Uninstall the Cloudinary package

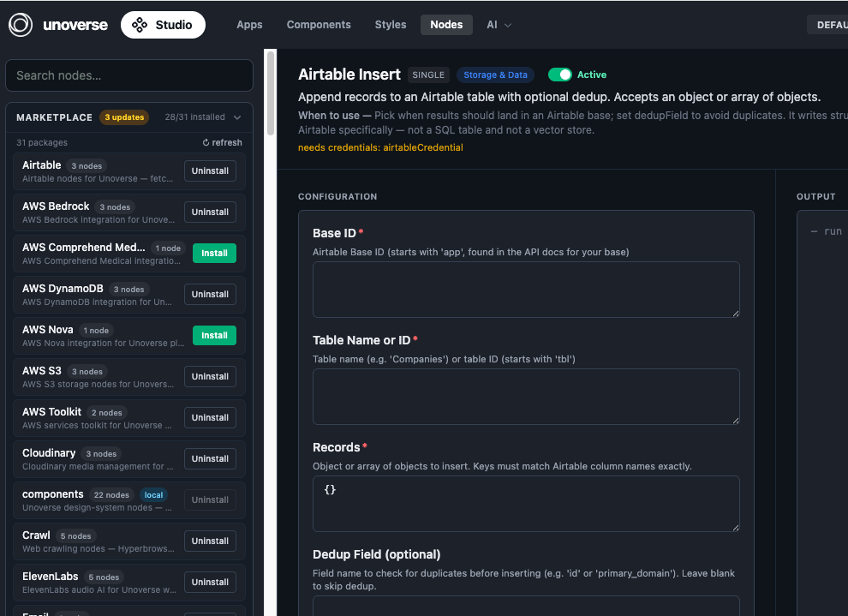210,458
